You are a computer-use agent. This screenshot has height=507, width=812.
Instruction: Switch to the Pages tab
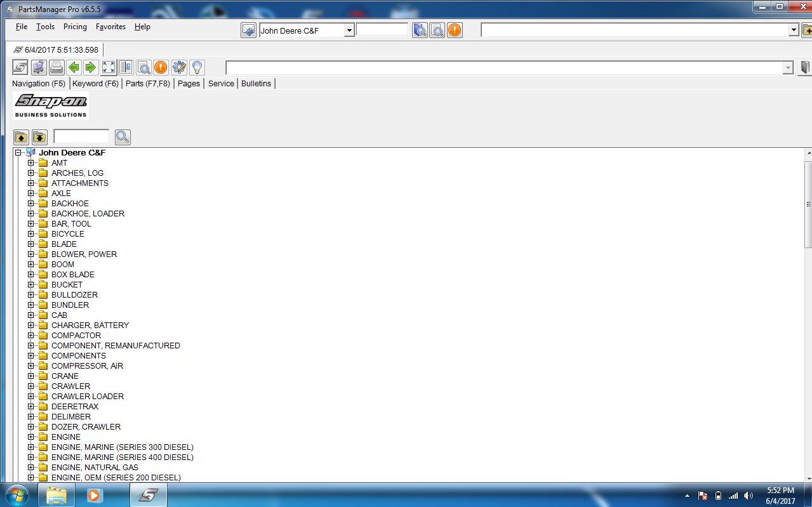pos(189,84)
